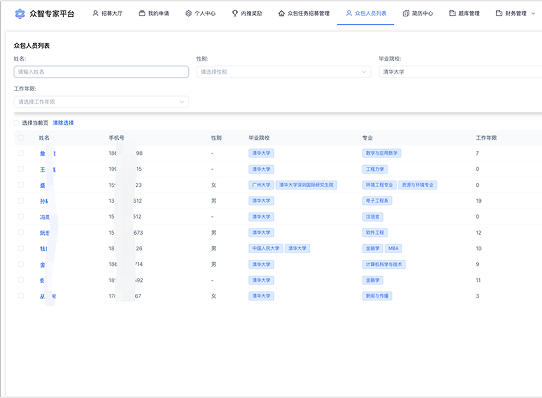542x398 pixels.
Task: Click the 众智专家平台 logo icon
Action: (20, 13)
